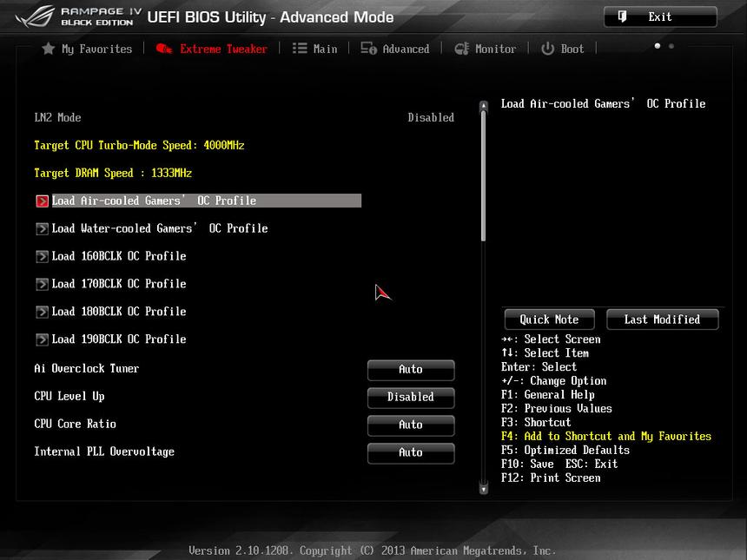This screenshot has width=747, height=560.
Task: Click the red Extreme Tweaker tab icon
Action: coord(163,49)
